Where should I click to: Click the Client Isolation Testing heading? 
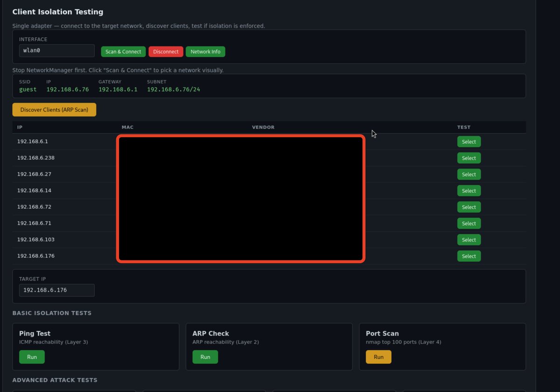(x=58, y=12)
